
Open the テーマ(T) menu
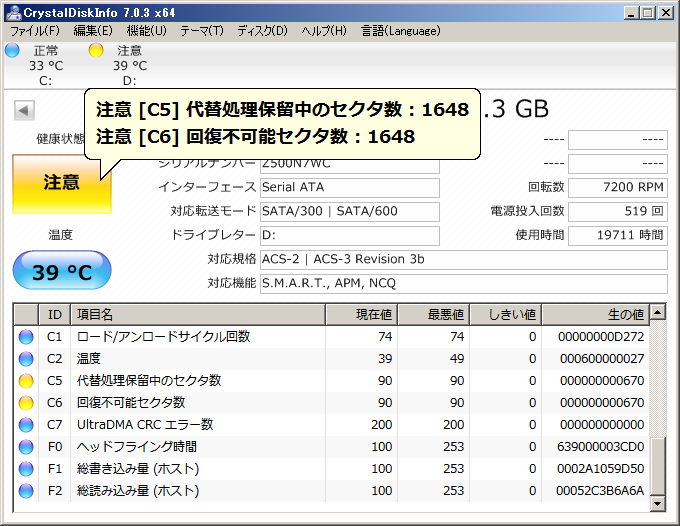tap(202, 31)
